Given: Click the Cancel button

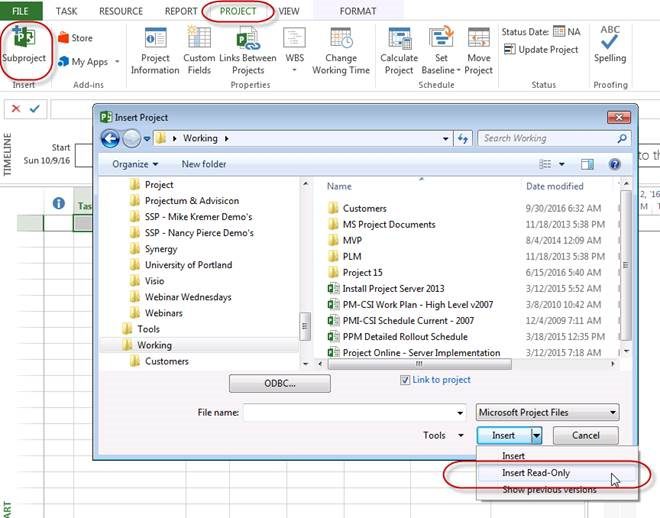Looking at the screenshot, I should 585,436.
